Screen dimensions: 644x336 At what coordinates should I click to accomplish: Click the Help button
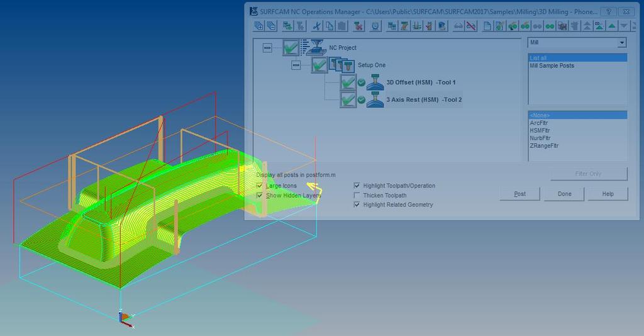pos(608,194)
